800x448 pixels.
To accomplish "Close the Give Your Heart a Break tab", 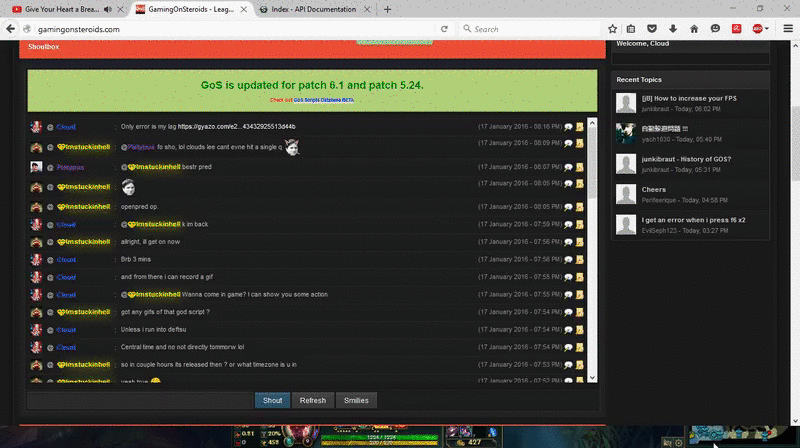I will point(120,9).
